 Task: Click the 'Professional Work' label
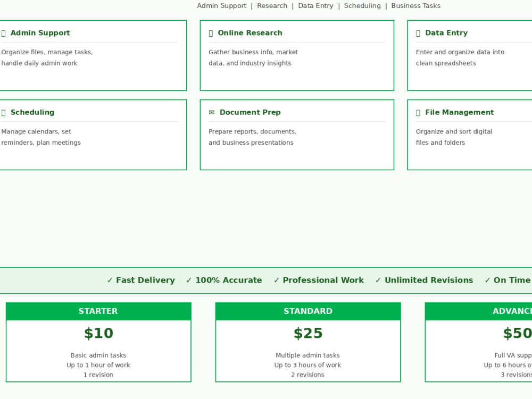(323, 280)
